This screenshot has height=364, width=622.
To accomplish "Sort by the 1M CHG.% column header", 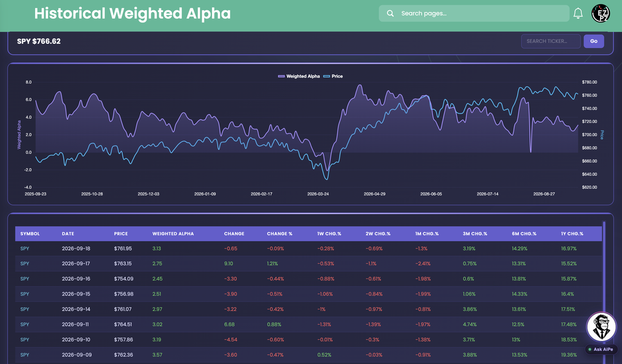I will (x=427, y=234).
